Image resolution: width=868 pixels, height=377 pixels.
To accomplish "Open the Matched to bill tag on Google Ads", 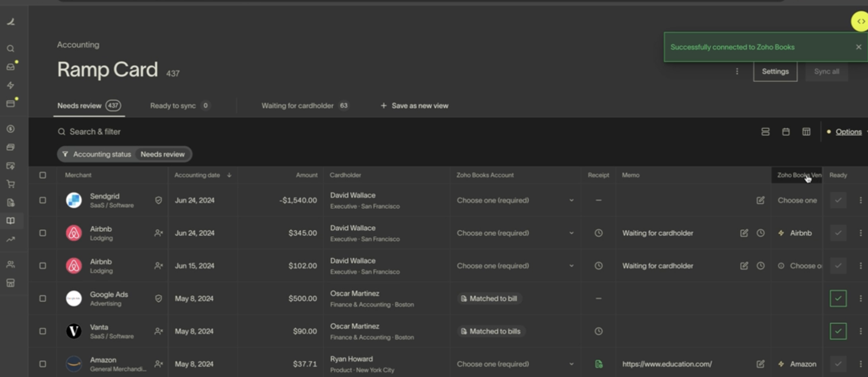I will tap(489, 299).
